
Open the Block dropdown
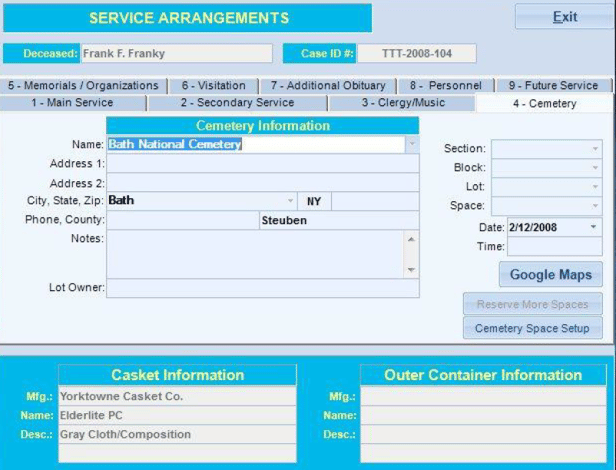pos(596,168)
